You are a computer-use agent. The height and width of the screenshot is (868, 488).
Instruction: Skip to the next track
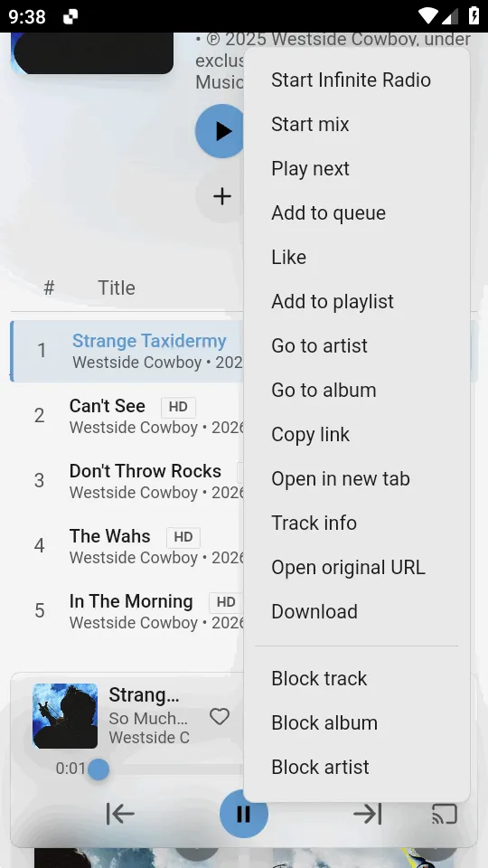[x=368, y=814]
